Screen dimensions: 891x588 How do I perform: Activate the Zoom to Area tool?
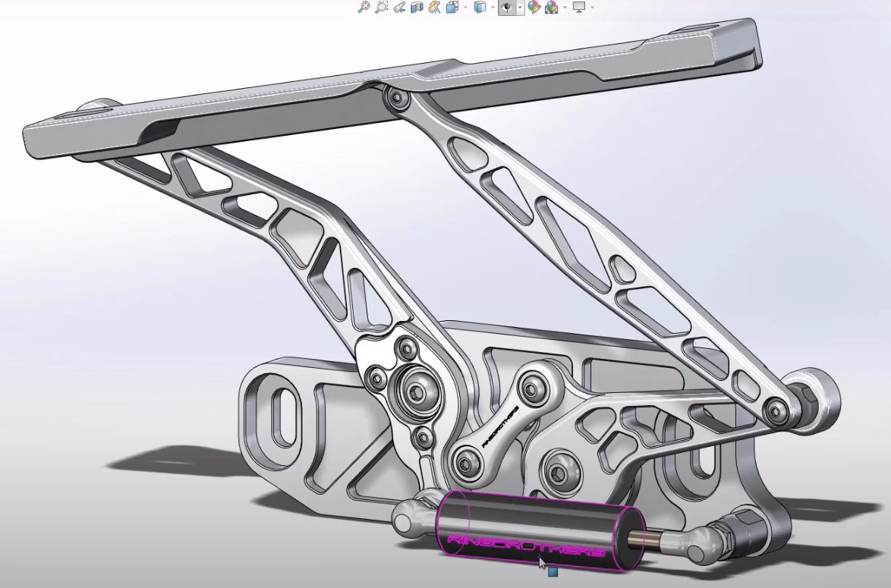coord(381,9)
